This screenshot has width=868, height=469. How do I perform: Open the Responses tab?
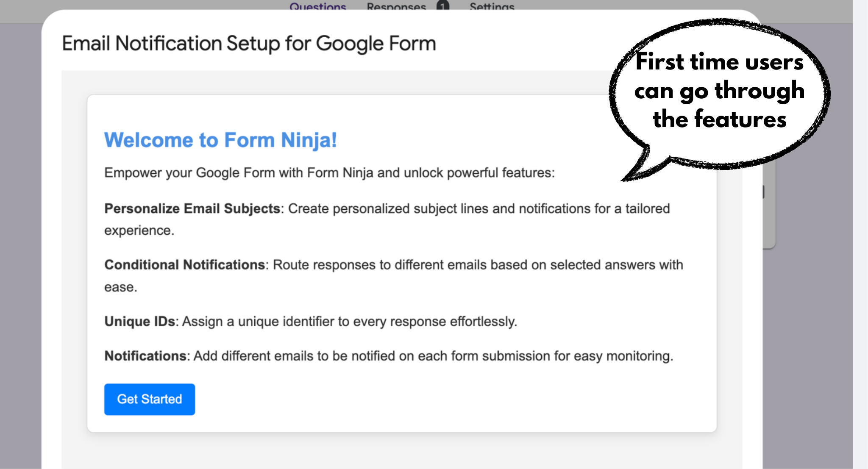pyautogui.click(x=396, y=6)
